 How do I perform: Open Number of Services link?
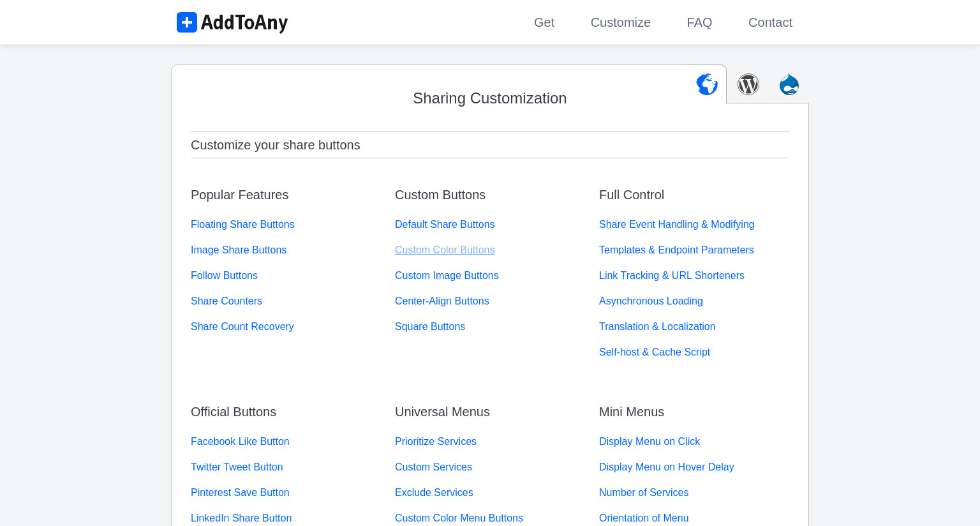pyautogui.click(x=644, y=492)
